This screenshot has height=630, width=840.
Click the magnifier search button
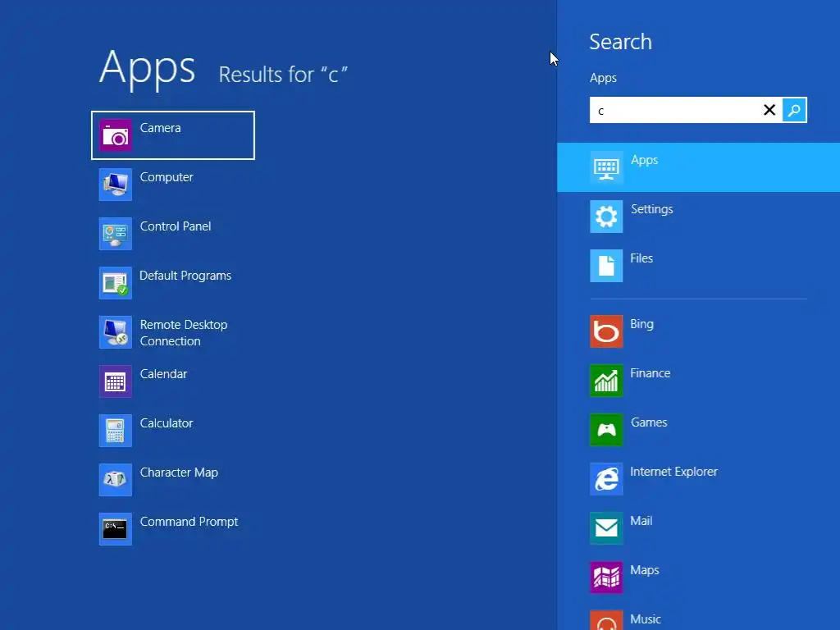coord(794,110)
